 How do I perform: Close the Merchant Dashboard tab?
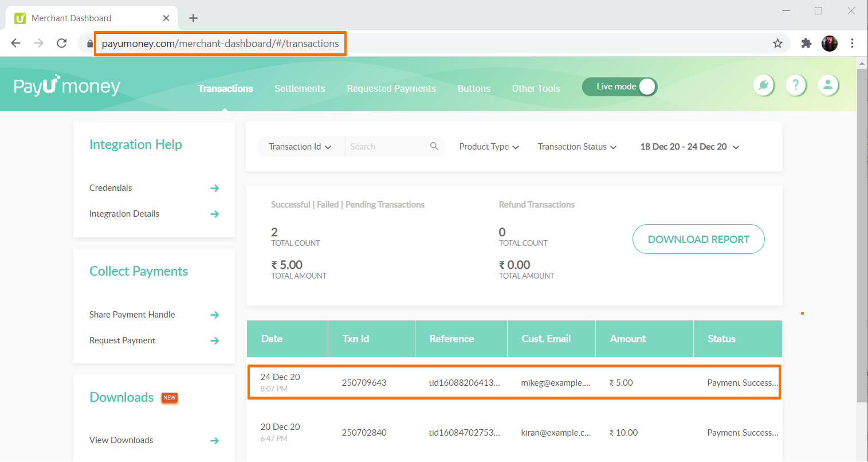coord(166,18)
